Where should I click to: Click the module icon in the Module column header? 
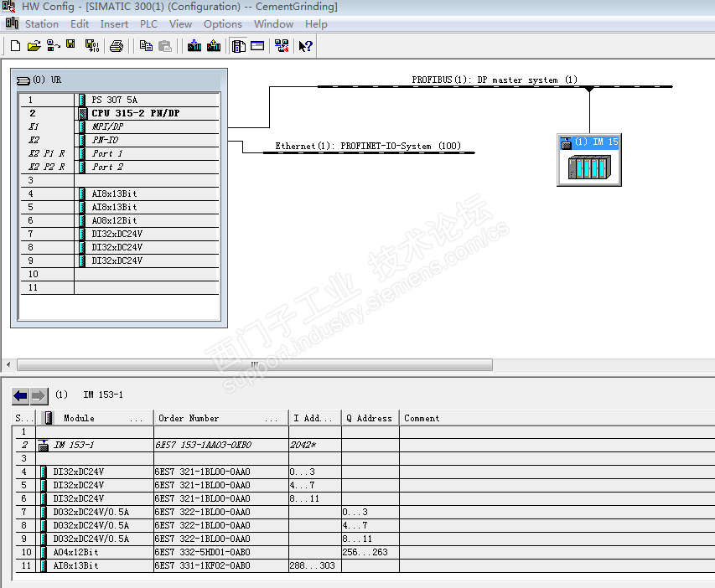click(x=49, y=418)
